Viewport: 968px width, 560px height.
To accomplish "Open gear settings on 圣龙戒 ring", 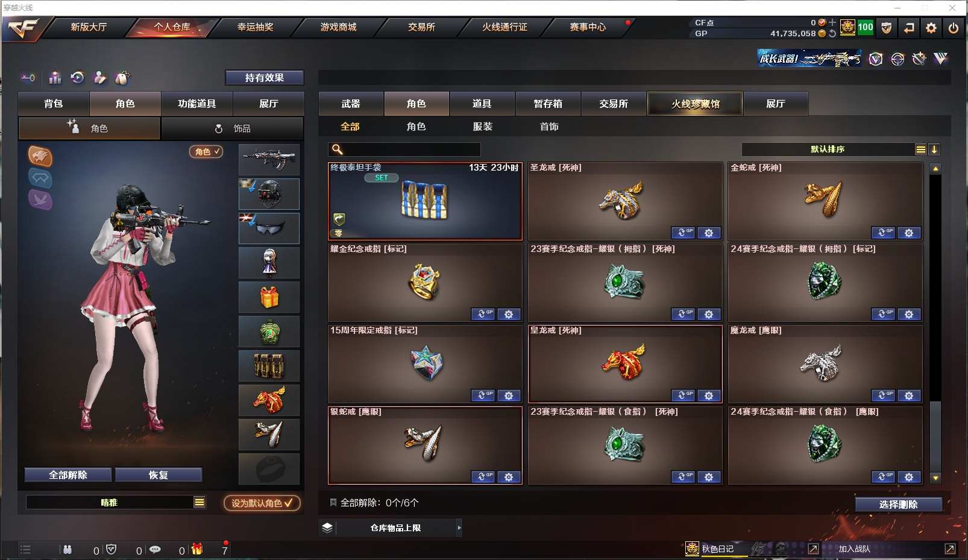I will pyautogui.click(x=709, y=233).
